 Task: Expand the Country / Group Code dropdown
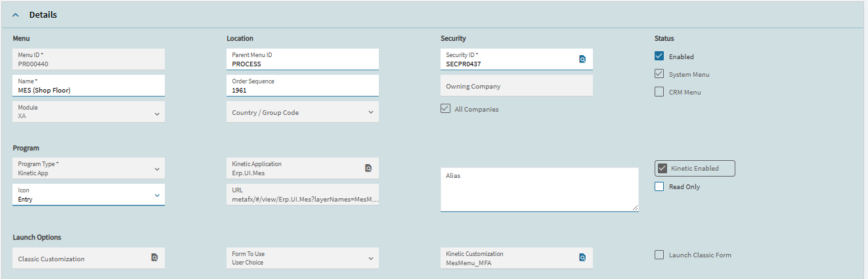(303, 112)
